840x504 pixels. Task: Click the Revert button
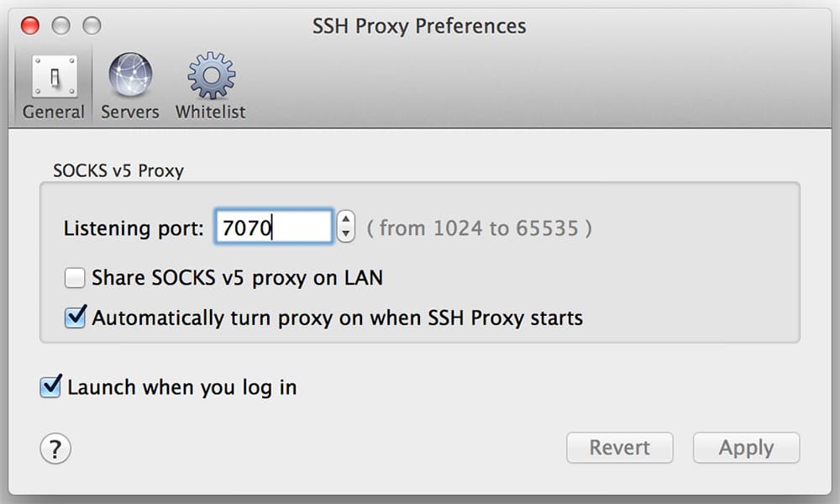tap(620, 448)
